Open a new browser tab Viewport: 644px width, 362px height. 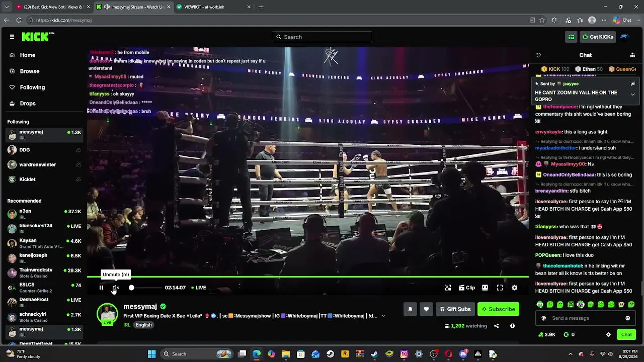[261, 7]
